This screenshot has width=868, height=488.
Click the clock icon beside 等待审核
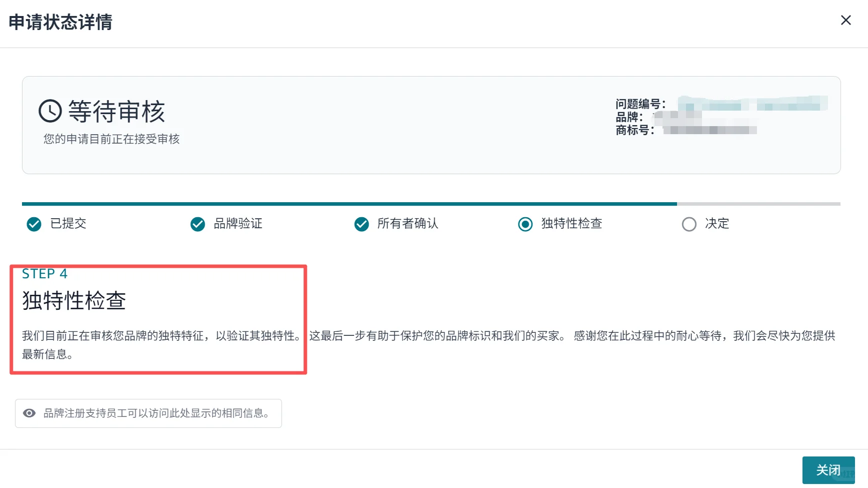tap(50, 111)
